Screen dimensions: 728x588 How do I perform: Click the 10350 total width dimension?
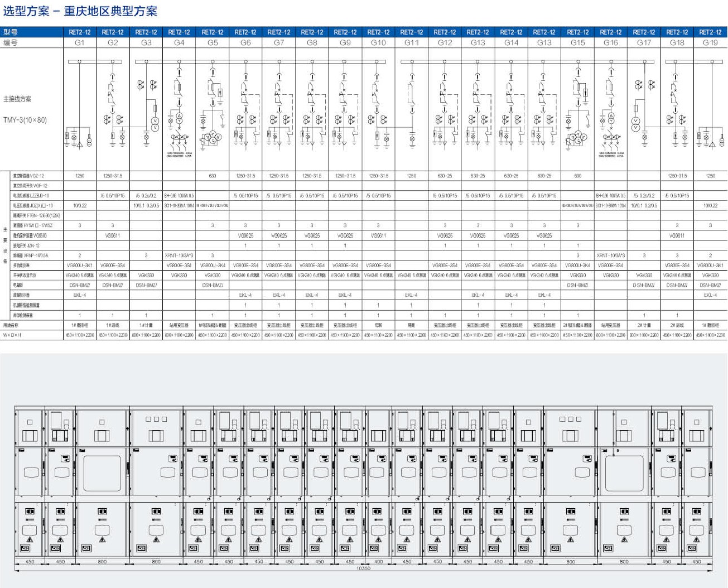363,568
